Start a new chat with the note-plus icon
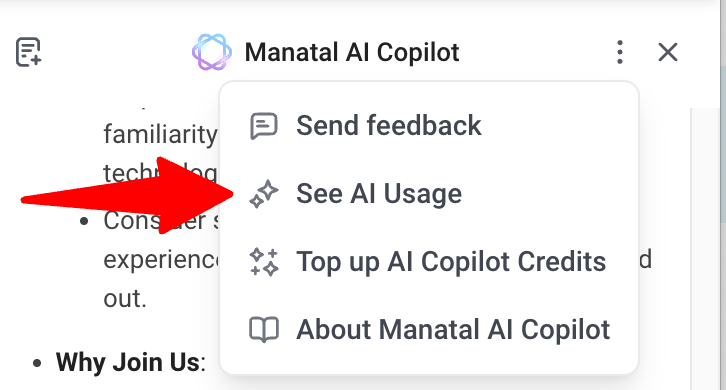Viewport: 726px width, 390px height. (29, 52)
